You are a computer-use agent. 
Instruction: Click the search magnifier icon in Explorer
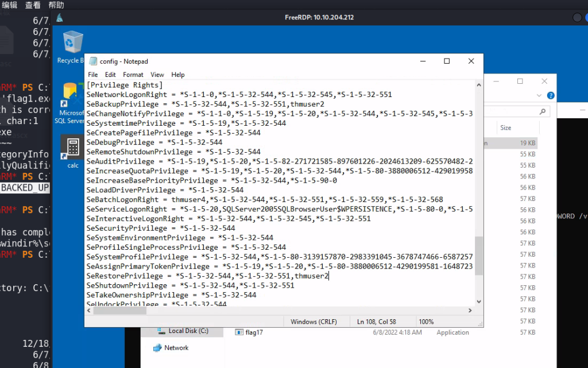tap(542, 112)
